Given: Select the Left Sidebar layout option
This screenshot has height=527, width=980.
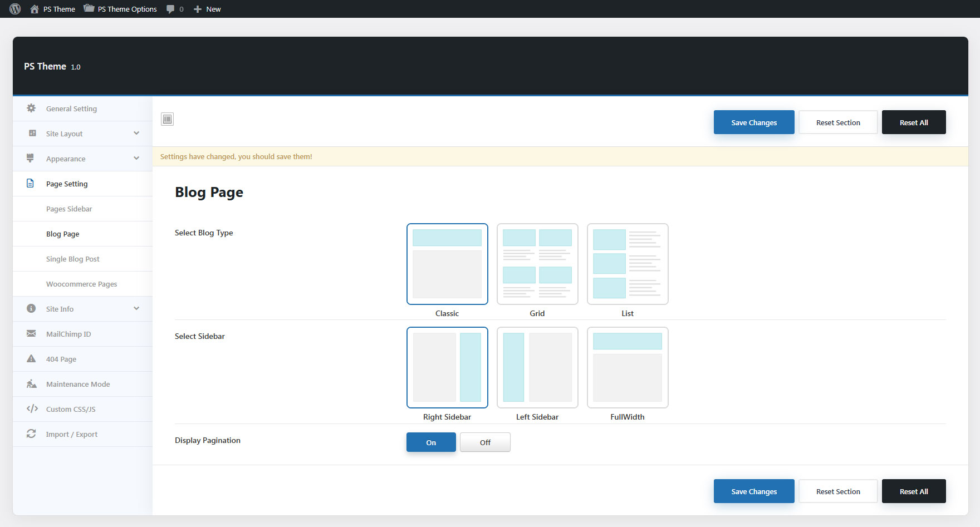Looking at the screenshot, I should point(537,368).
